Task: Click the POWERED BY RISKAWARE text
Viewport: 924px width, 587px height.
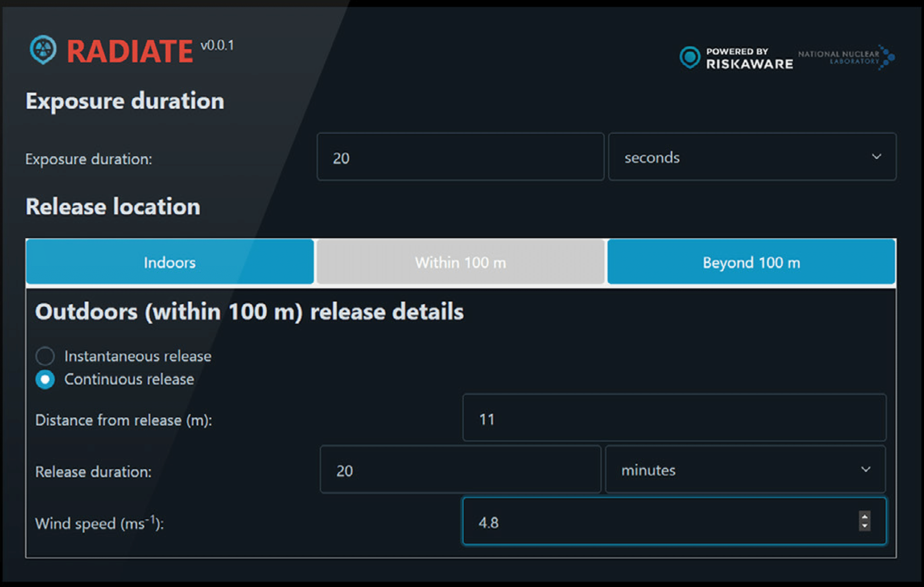Action: 749,58
